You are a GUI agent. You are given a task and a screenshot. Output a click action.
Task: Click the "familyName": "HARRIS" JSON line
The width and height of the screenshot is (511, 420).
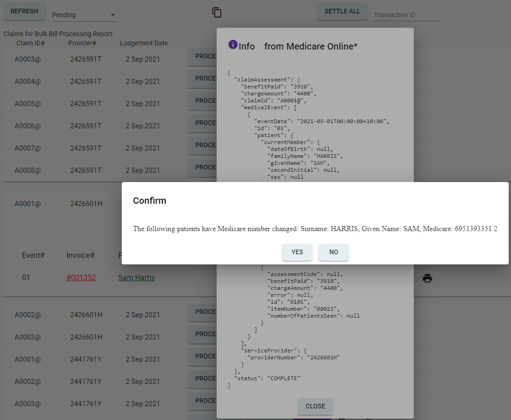coord(305,156)
